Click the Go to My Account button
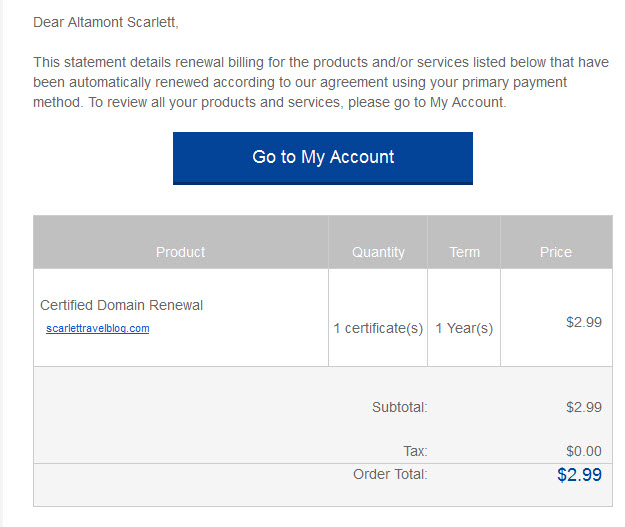The image size is (625, 527). click(323, 158)
